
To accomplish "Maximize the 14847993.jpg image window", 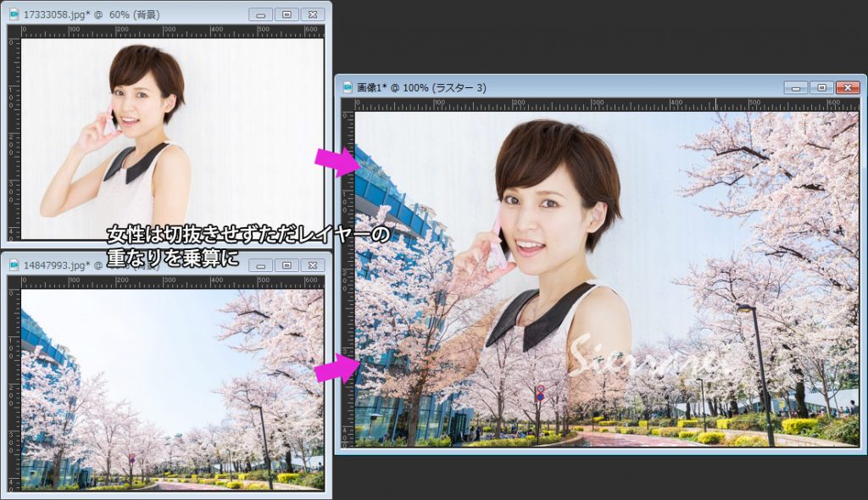I will tap(287, 265).
